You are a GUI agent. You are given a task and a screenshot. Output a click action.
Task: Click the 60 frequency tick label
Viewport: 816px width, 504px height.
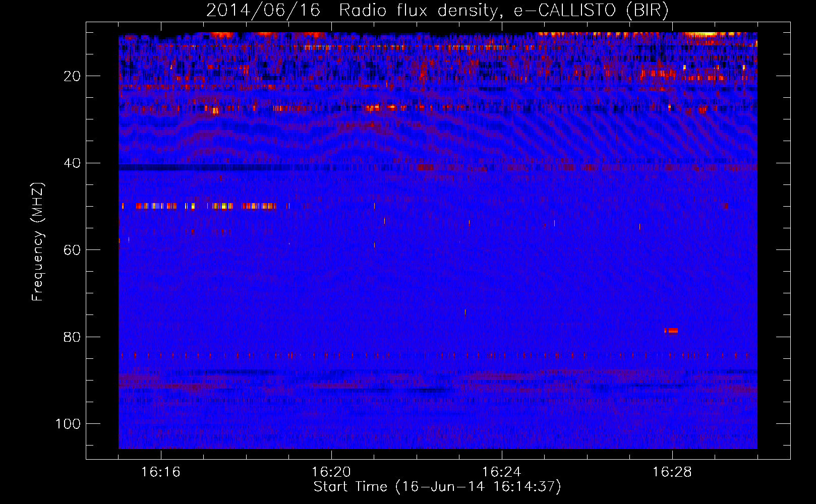pyautogui.click(x=72, y=250)
